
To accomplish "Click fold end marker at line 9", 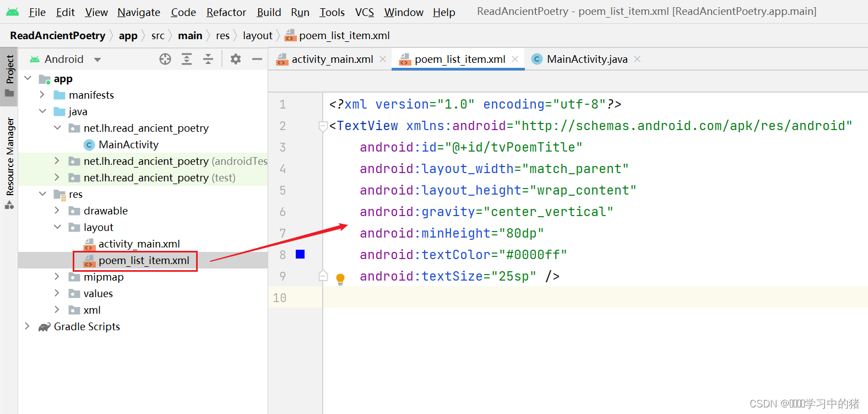I will click(323, 276).
